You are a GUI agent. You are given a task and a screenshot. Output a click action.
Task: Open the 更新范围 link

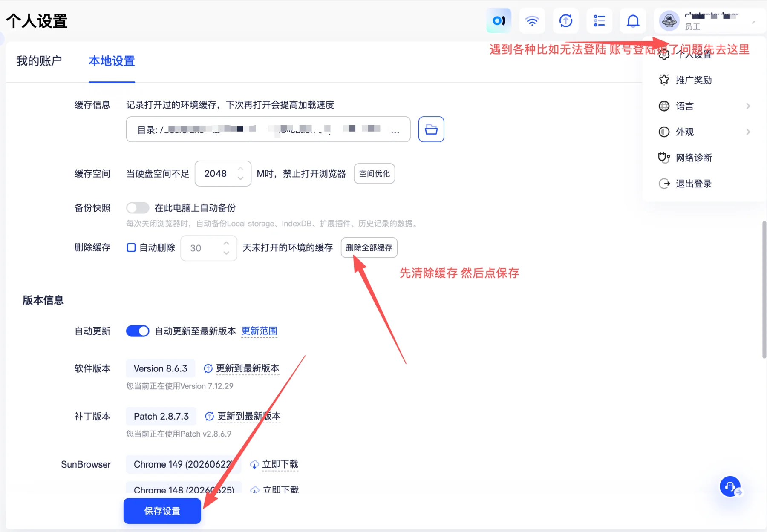pos(259,331)
